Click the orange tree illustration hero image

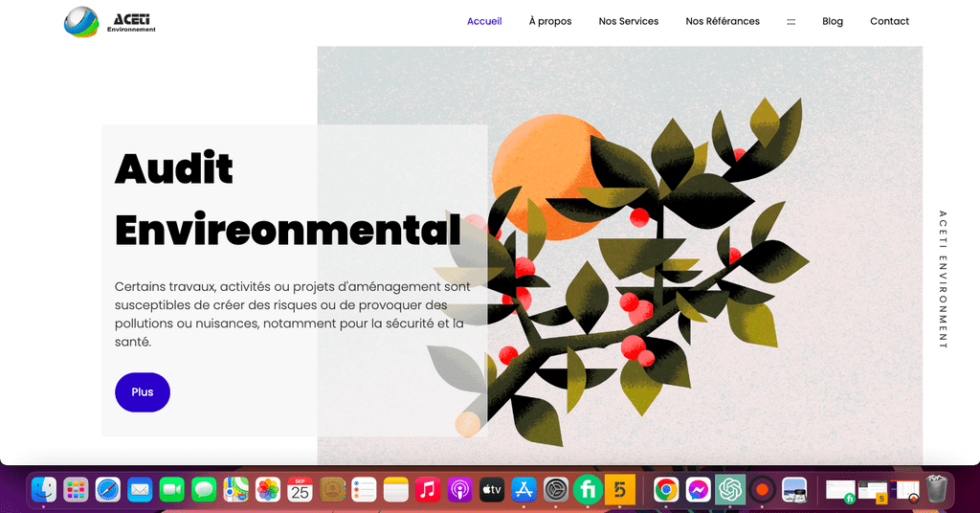(619, 255)
